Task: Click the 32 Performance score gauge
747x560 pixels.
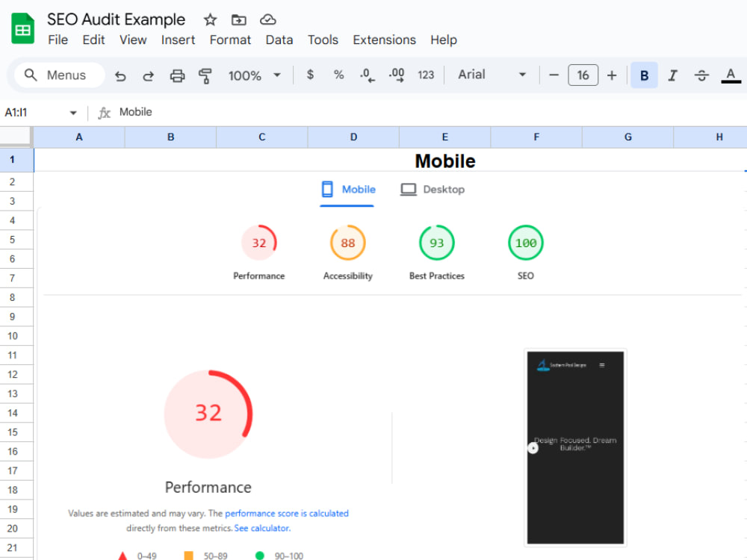Action: (x=258, y=243)
